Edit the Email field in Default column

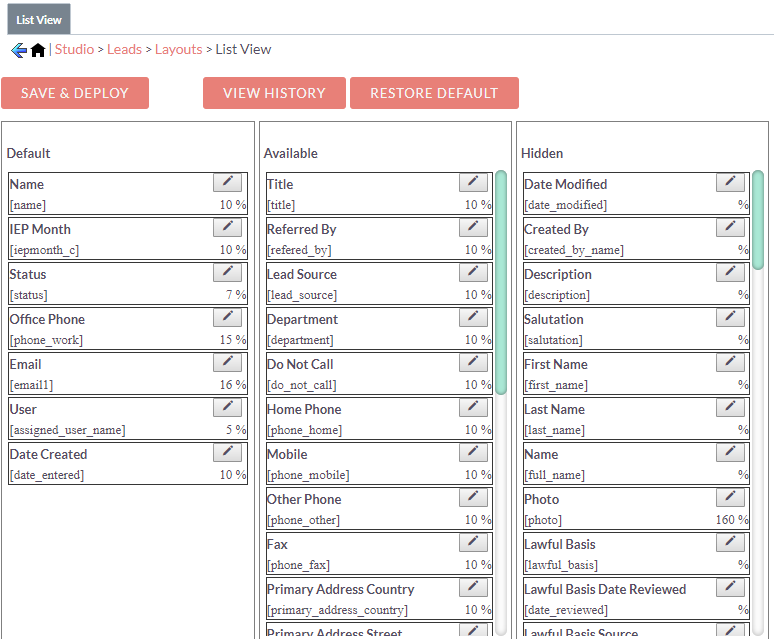228,362
